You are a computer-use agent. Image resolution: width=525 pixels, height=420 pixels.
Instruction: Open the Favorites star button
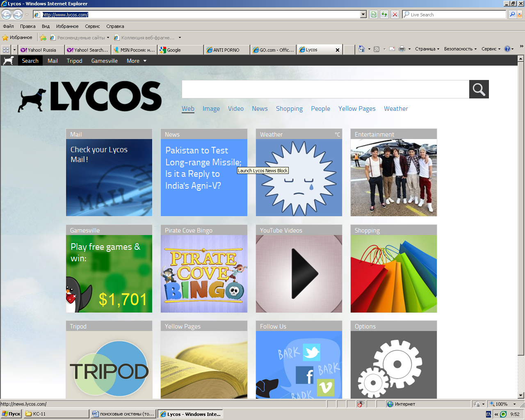coord(17,37)
